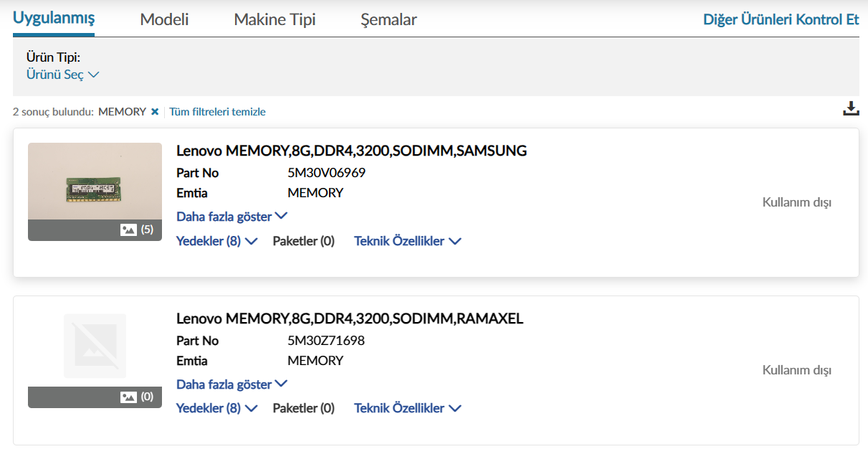The image size is (868, 449).
Task: Open image gallery icon for the Samsung memory
Action: (129, 230)
